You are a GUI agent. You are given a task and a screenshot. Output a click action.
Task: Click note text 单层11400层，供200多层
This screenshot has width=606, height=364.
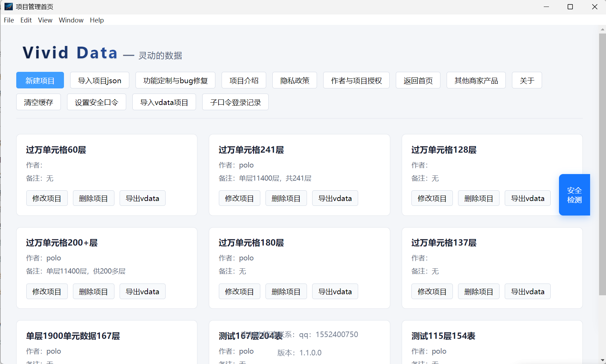coord(86,271)
